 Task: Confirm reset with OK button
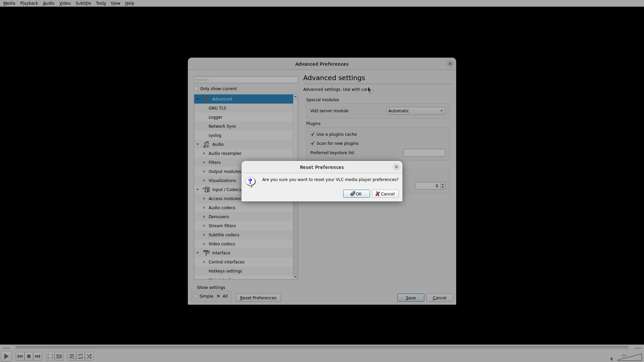tap(356, 194)
